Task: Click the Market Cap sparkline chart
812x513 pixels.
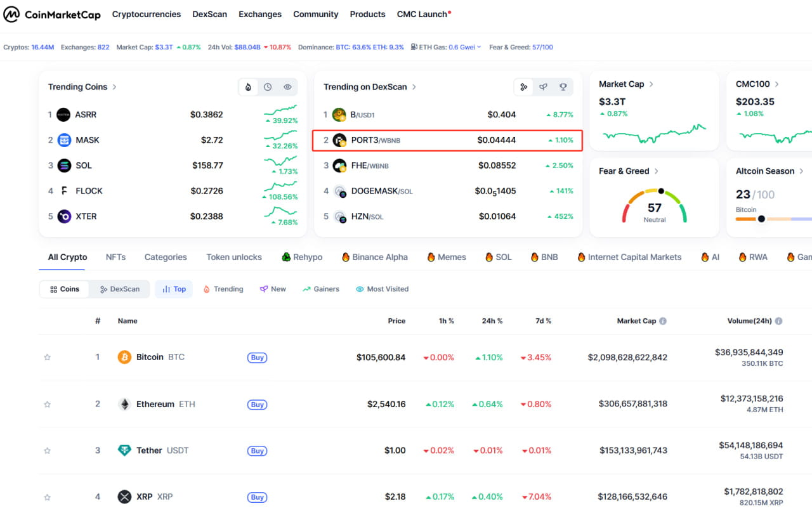Action: [x=654, y=133]
